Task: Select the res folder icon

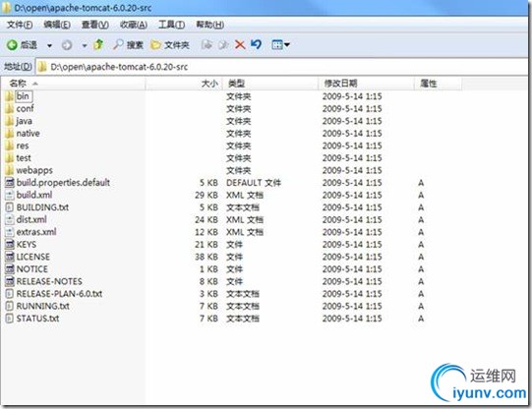Action: click(10, 146)
